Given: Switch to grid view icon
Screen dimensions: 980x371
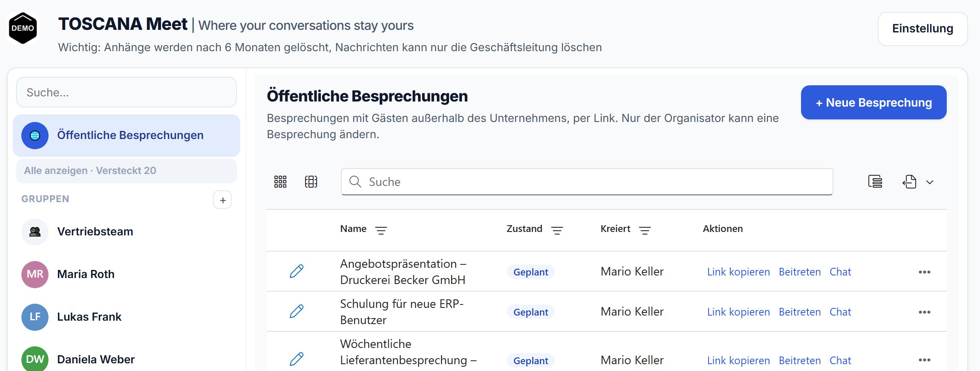Looking at the screenshot, I should pos(280,182).
